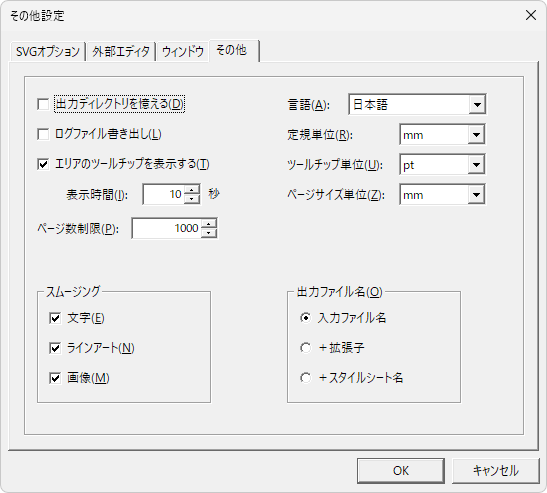This screenshot has width=547, height=493.
Task: Click the ページサイズ単位(Z): label
Action: click(x=336, y=195)
